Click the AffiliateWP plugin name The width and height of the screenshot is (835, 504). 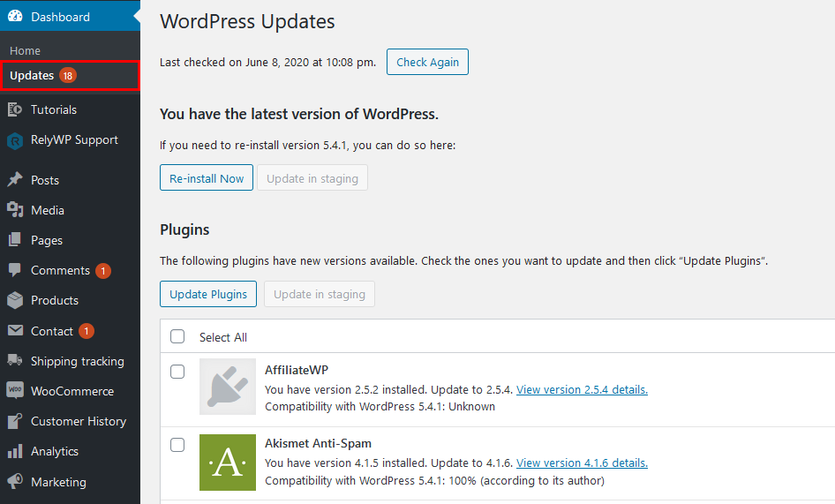pos(297,370)
